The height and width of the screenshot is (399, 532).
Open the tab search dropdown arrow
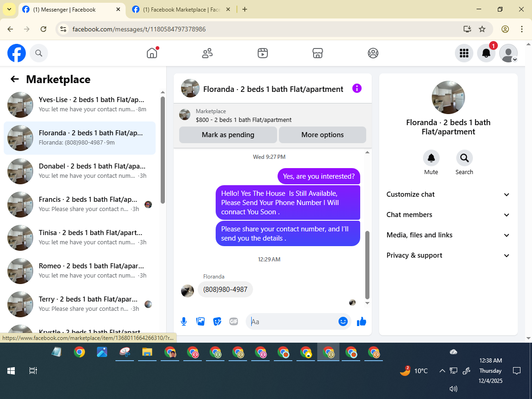pyautogui.click(x=9, y=10)
